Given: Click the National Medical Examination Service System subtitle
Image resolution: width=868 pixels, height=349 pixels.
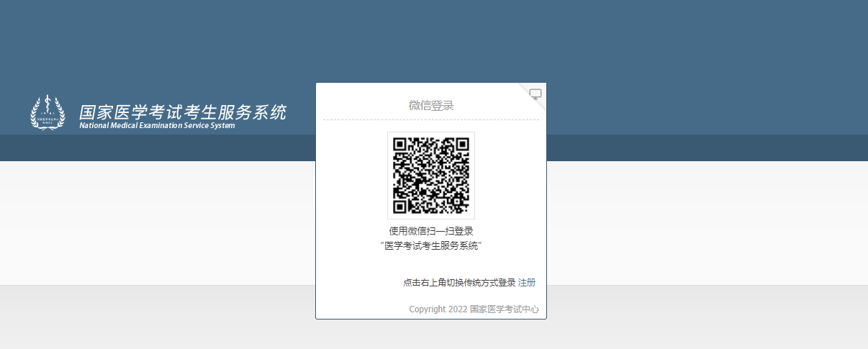Looking at the screenshot, I should 157,126.
